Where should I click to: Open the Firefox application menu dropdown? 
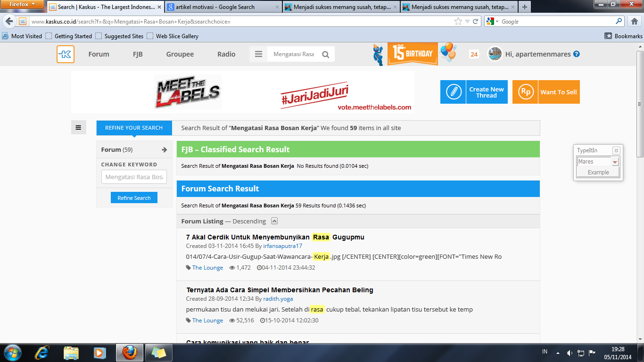pyautogui.click(x=23, y=4)
